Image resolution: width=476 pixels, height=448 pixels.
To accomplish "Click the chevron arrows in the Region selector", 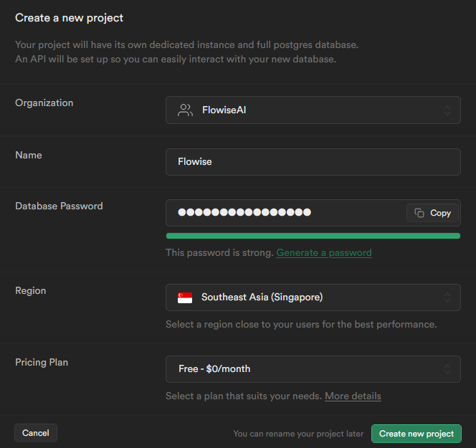I will pyautogui.click(x=447, y=297).
